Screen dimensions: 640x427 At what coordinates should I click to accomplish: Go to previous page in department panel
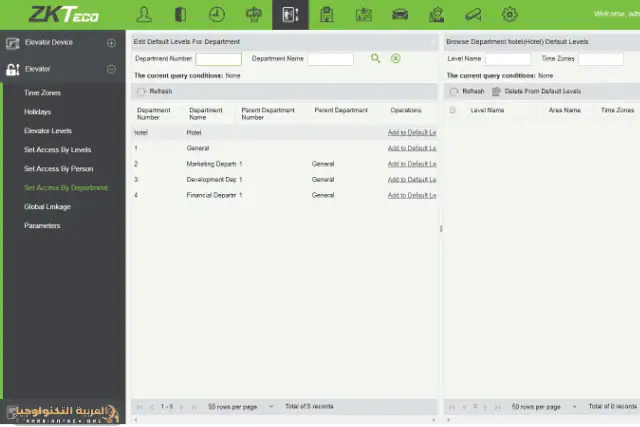(x=152, y=407)
